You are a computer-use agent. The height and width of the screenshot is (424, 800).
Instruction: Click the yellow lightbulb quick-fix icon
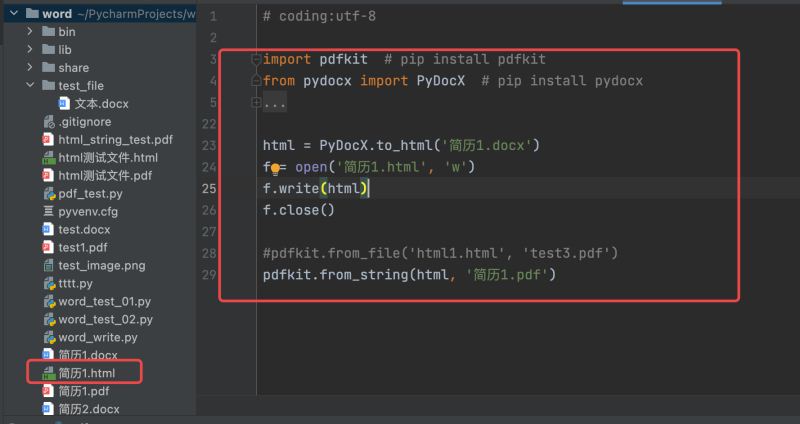(x=273, y=167)
